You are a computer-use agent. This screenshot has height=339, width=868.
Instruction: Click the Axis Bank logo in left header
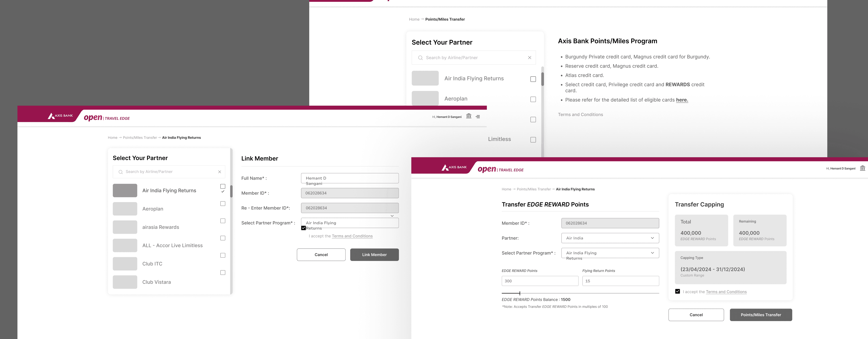coord(60,116)
